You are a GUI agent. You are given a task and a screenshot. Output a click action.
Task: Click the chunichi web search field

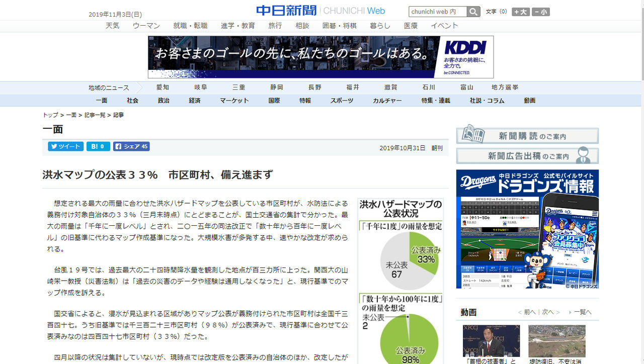coord(438,12)
